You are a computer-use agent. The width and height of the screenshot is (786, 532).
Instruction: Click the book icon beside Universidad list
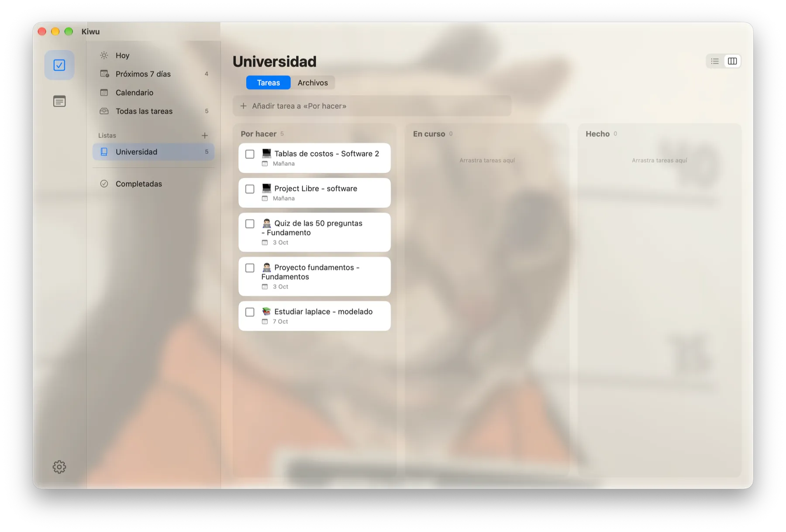point(104,152)
